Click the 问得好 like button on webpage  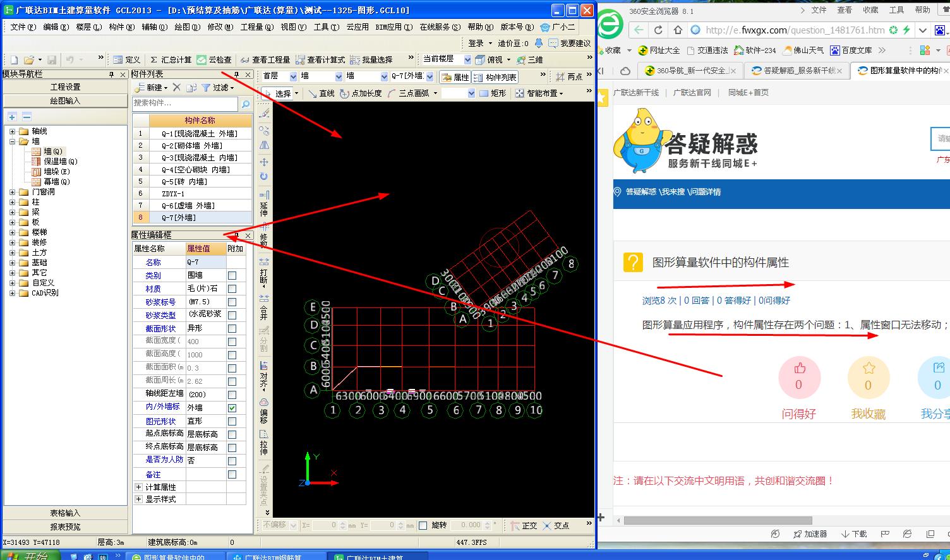[799, 378]
